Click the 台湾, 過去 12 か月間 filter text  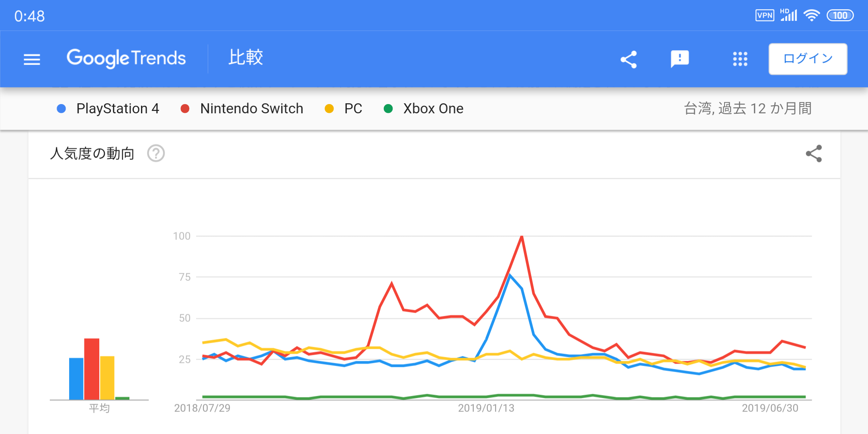[747, 109]
